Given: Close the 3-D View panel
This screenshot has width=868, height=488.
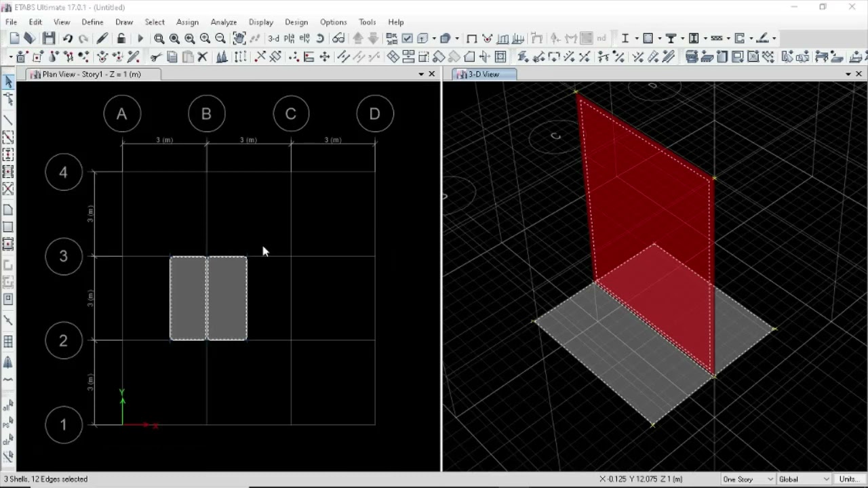Looking at the screenshot, I should (859, 74).
